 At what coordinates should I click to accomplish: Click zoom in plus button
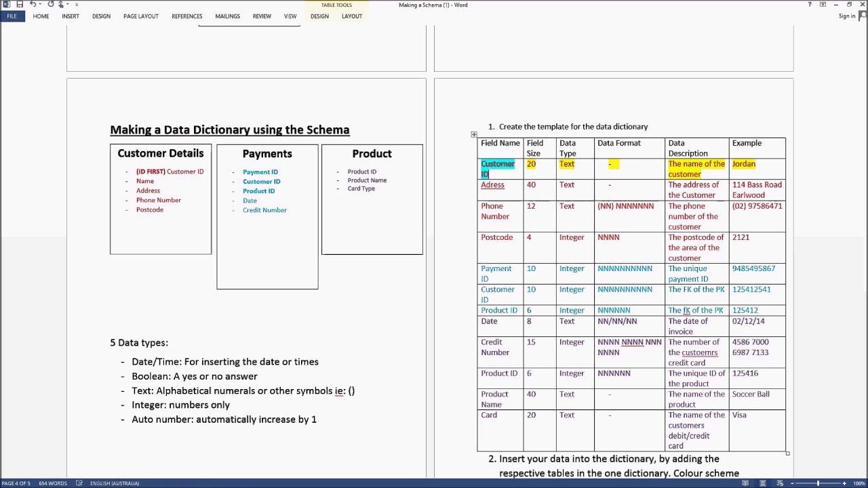(x=844, y=483)
